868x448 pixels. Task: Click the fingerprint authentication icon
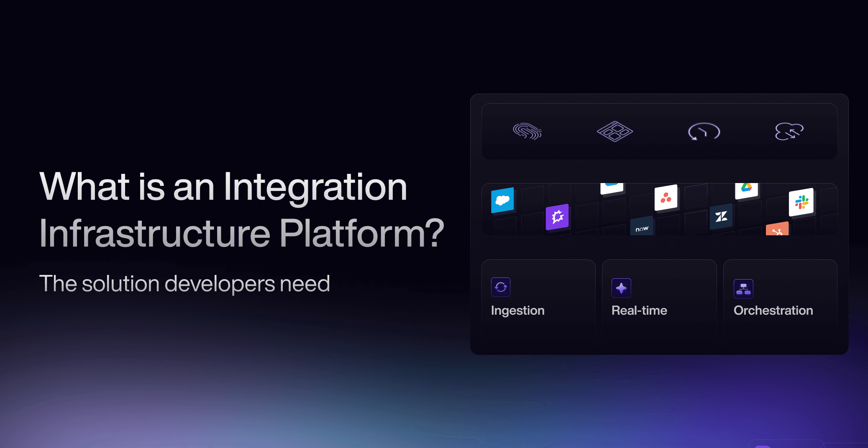pyautogui.click(x=527, y=132)
